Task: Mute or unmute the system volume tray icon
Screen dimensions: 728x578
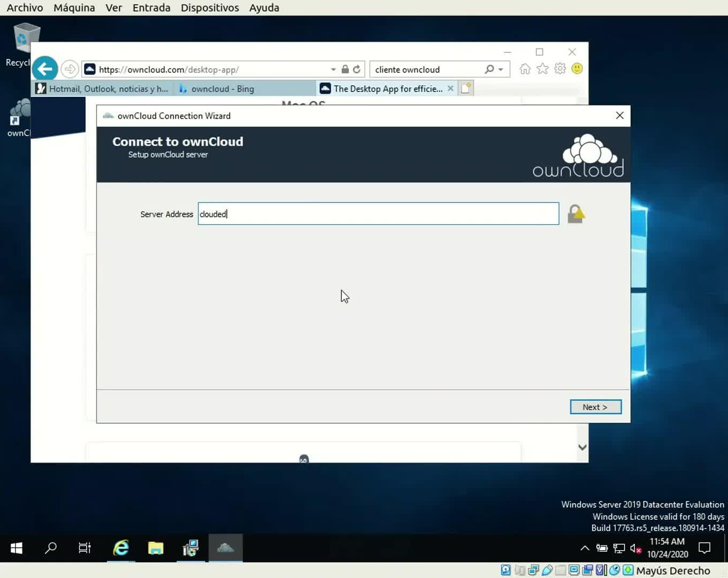Action: (635, 548)
